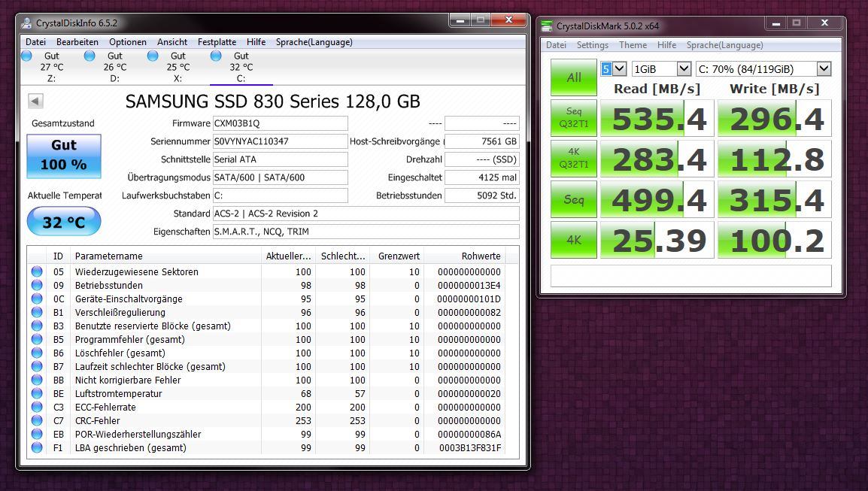Click status orb for Programmfehler row
The height and width of the screenshot is (491, 868).
coord(37,339)
